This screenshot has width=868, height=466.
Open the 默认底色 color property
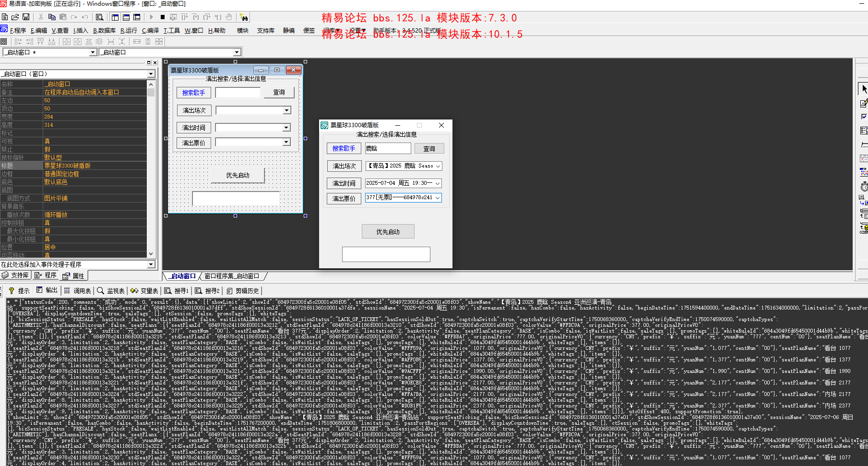56,182
